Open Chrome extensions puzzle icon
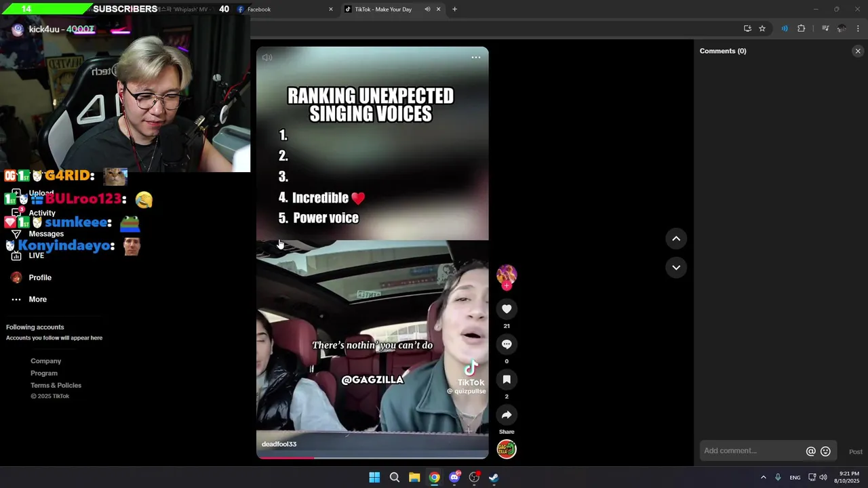The width and height of the screenshot is (868, 488). point(802,28)
